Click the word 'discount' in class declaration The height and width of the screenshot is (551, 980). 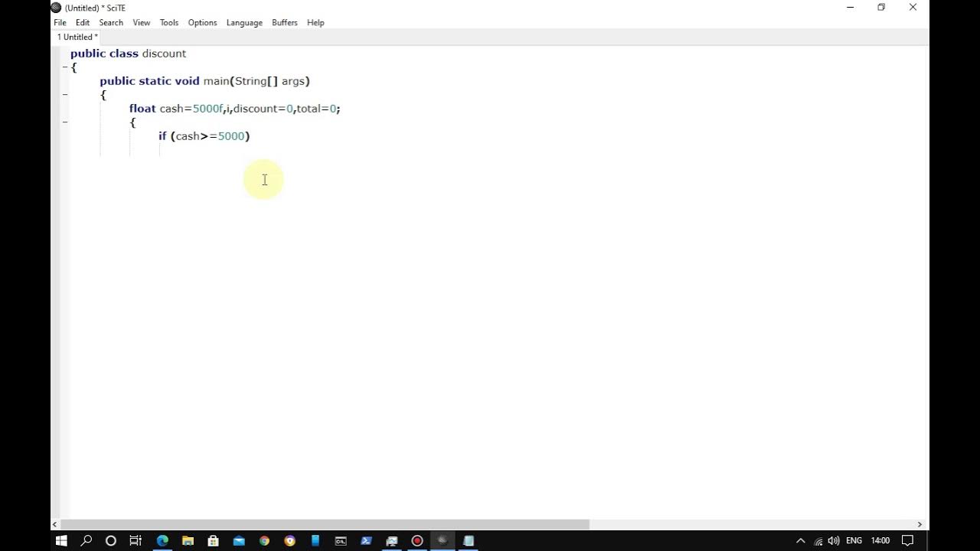[164, 54]
